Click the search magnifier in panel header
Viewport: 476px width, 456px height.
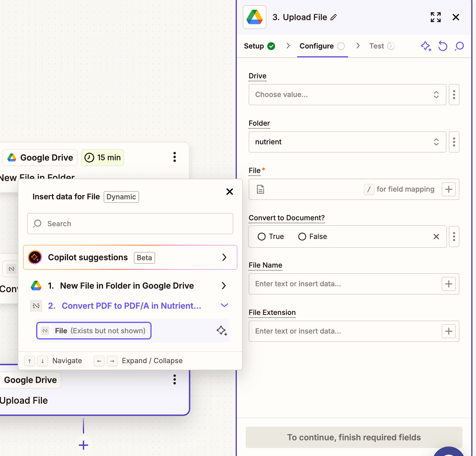click(459, 46)
